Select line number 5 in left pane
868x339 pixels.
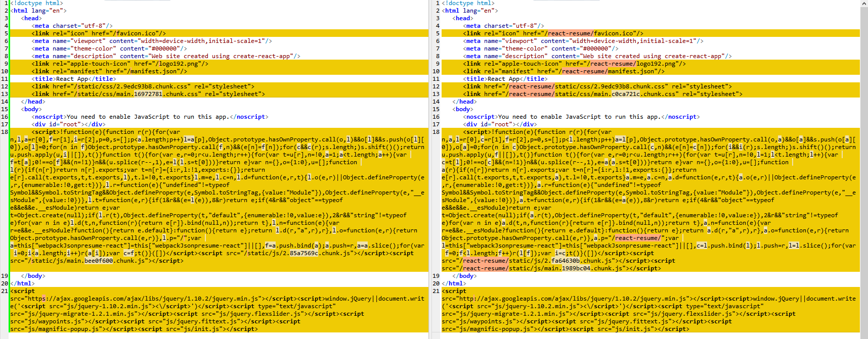pyautogui.click(x=6, y=33)
